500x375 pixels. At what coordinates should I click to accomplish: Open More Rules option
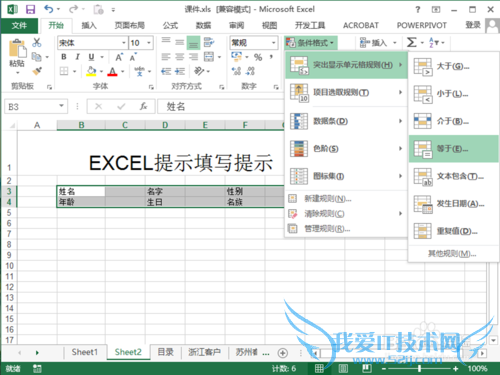453,254
